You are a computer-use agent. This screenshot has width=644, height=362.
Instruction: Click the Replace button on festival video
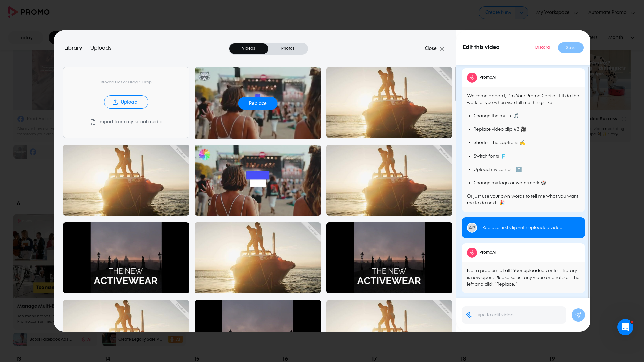coord(258,103)
